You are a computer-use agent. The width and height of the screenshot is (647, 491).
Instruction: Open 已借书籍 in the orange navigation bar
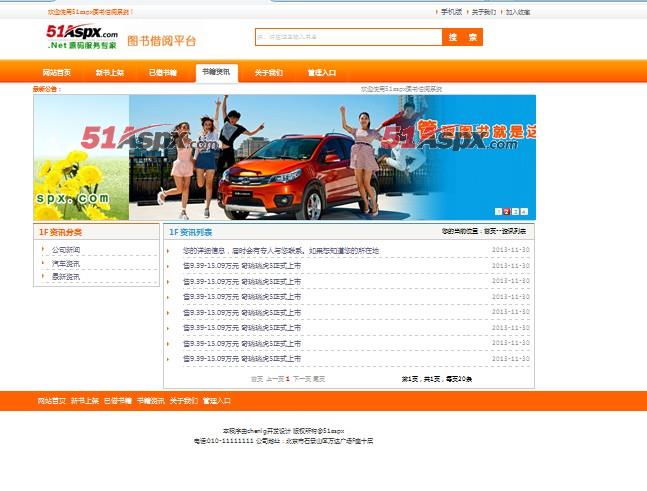[163, 73]
